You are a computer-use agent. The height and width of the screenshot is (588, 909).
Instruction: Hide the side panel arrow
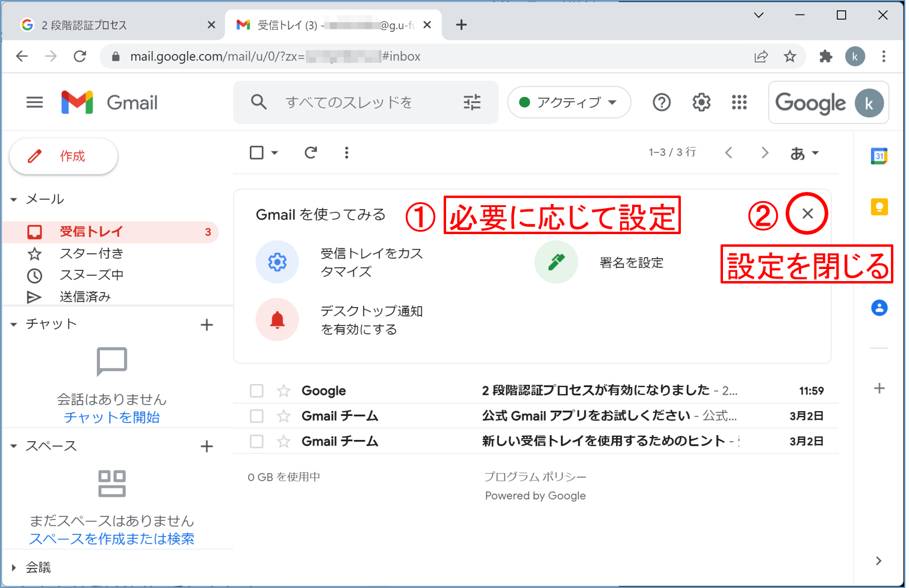[x=878, y=560]
